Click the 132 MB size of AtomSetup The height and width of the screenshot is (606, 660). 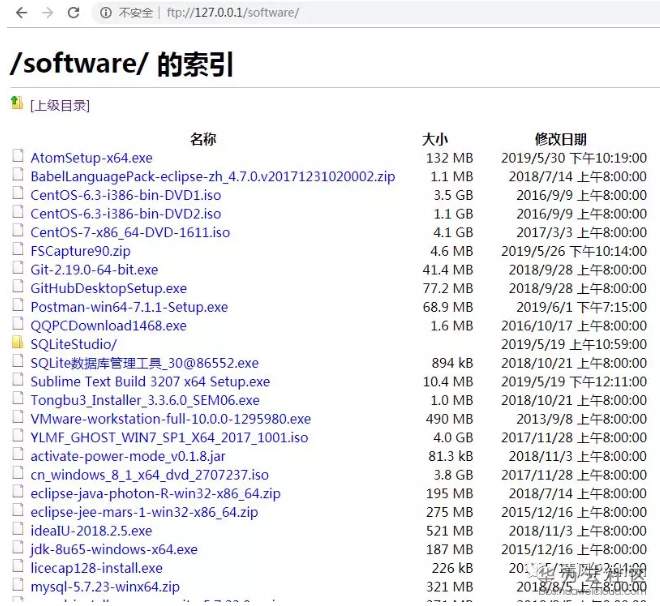[x=450, y=158]
